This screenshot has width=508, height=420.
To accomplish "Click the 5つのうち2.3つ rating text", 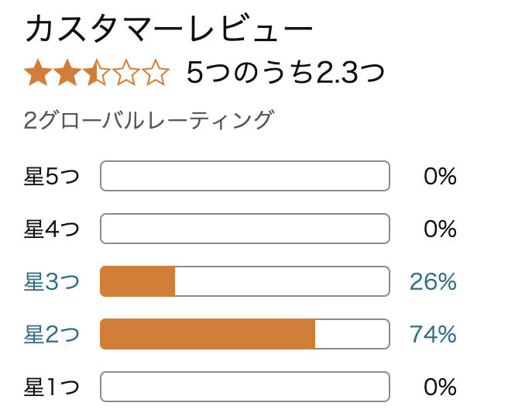I will (x=286, y=72).
